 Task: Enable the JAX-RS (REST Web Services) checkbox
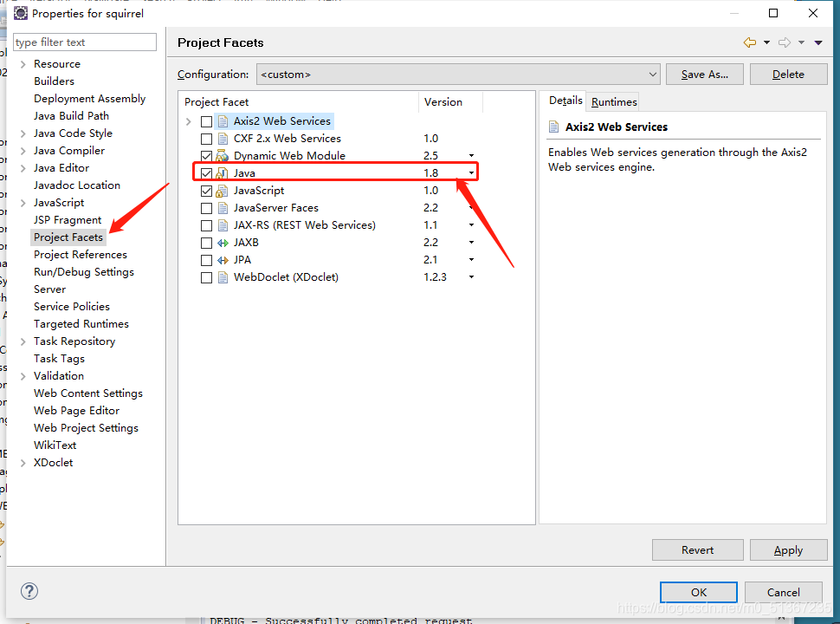click(x=206, y=225)
